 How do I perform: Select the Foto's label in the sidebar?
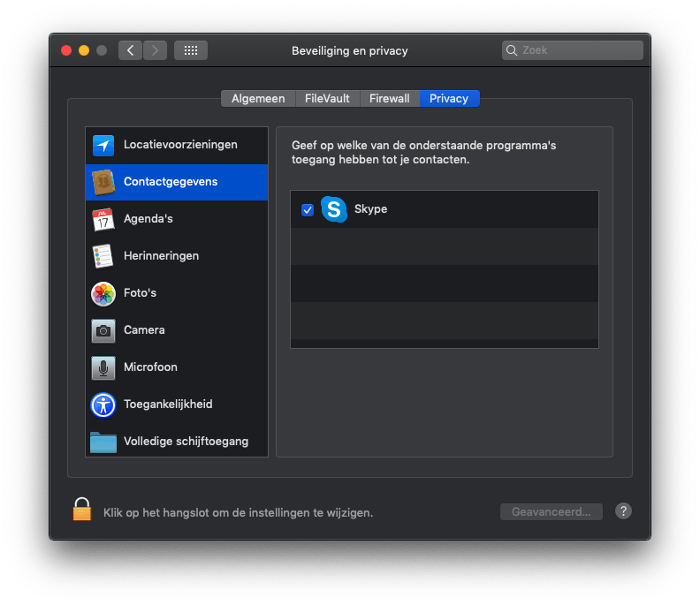(x=141, y=292)
